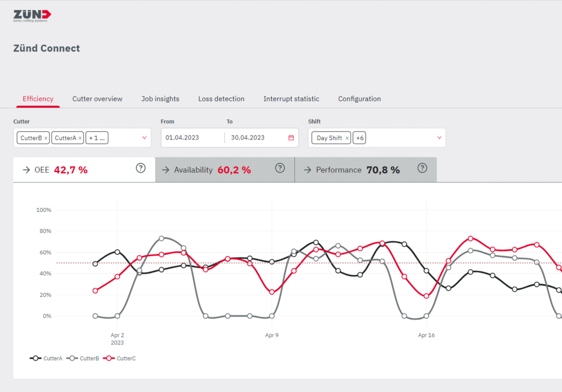Screen dimensions: 562x392
Task: Toggle CutterA series in the legend
Action: tap(46, 358)
